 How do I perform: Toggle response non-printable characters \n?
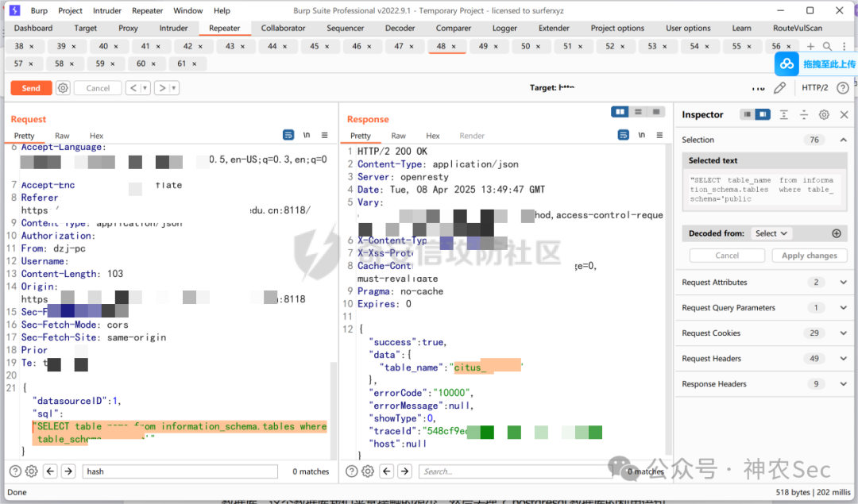coord(641,135)
